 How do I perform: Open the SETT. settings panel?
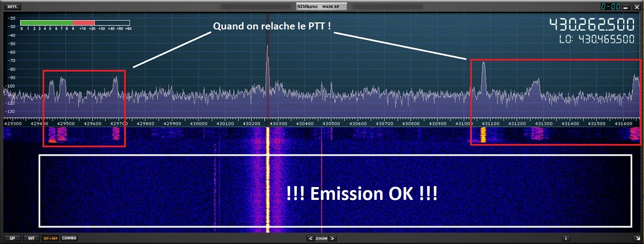tap(13, 7)
